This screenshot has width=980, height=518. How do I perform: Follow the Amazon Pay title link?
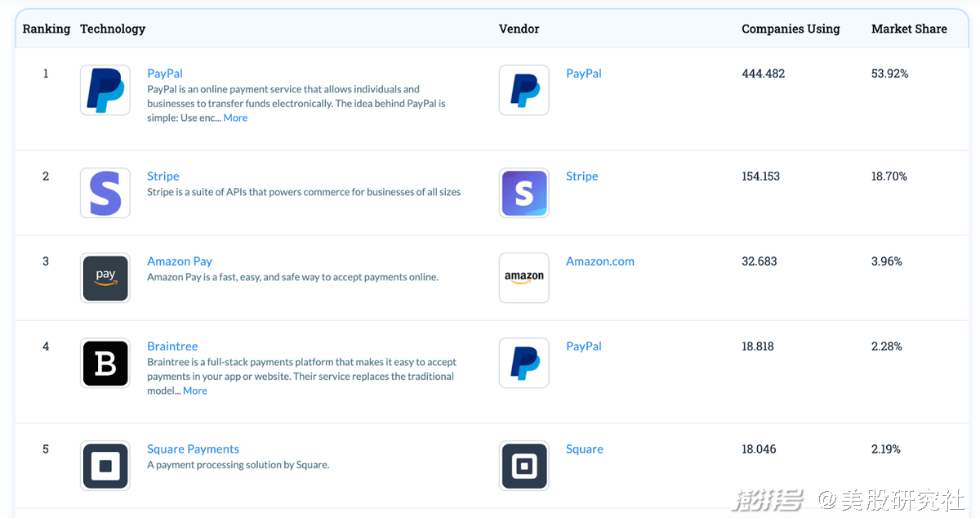pyautogui.click(x=180, y=261)
